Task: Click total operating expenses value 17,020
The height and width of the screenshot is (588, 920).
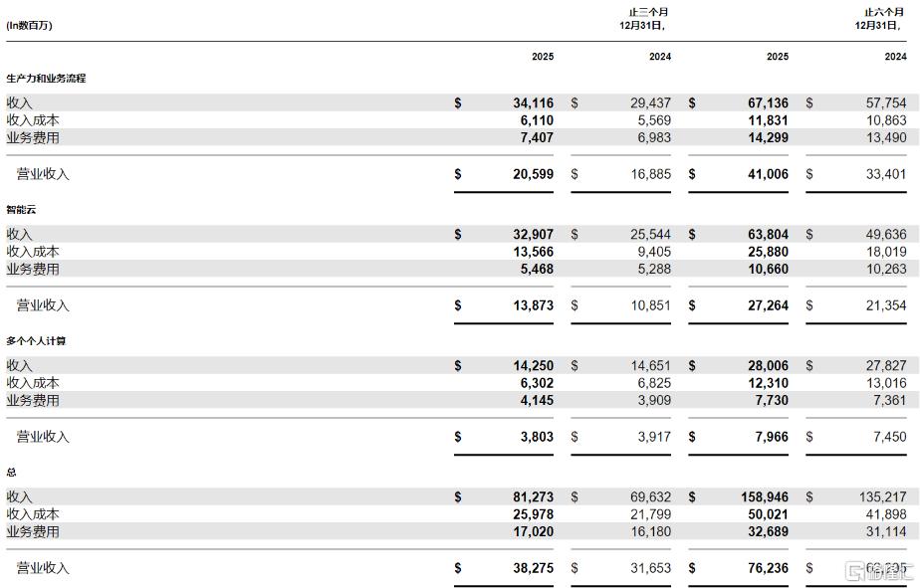Action: pos(533,532)
